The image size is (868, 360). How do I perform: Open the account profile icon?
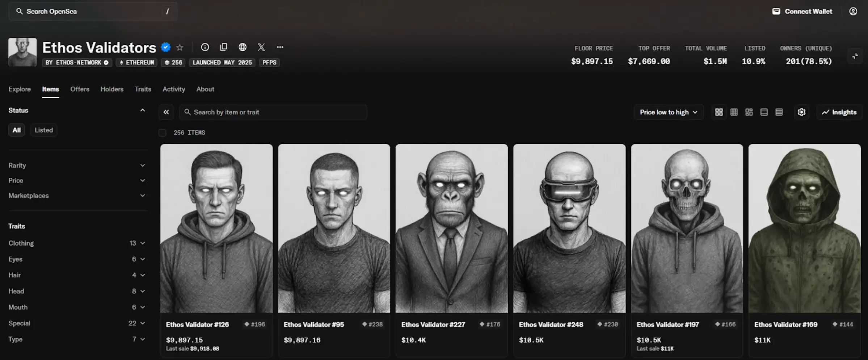click(x=853, y=12)
